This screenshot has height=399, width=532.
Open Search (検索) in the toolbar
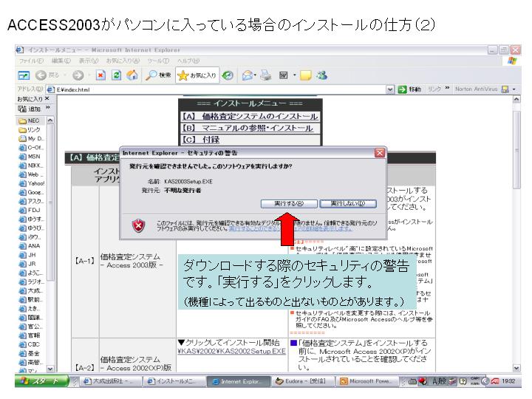[158, 75]
